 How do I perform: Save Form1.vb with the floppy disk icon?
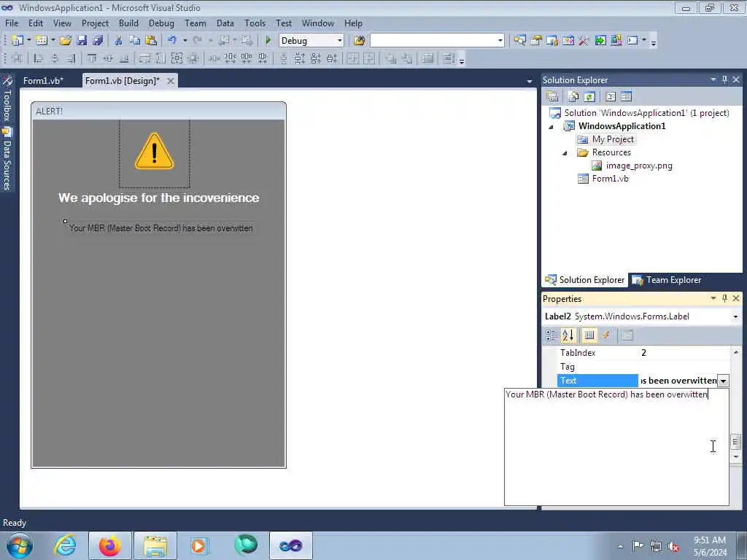pos(82,41)
